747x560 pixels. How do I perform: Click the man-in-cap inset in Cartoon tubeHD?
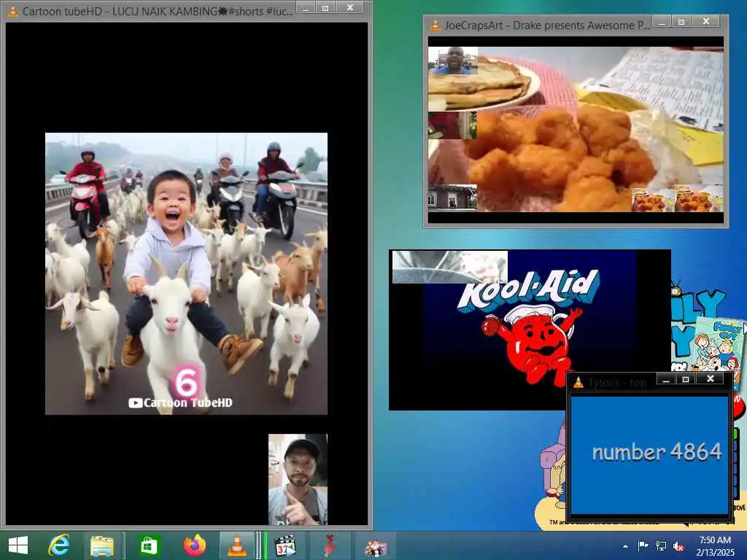click(298, 480)
